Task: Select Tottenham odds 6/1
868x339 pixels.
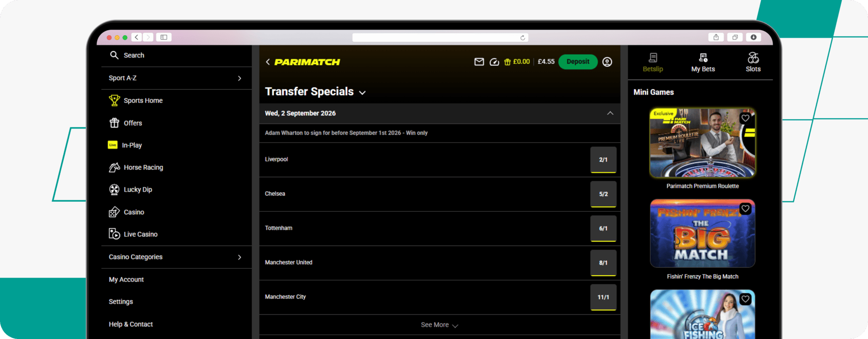Action: point(603,228)
